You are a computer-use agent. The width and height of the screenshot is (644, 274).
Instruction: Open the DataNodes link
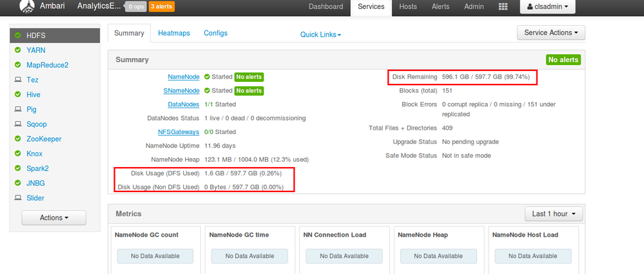(184, 104)
